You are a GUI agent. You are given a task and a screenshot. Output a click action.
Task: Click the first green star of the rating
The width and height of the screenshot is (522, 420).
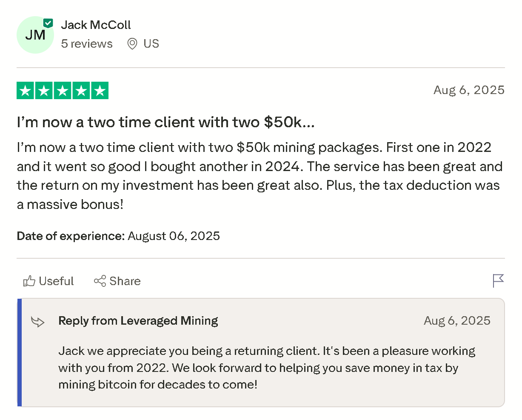point(26,91)
